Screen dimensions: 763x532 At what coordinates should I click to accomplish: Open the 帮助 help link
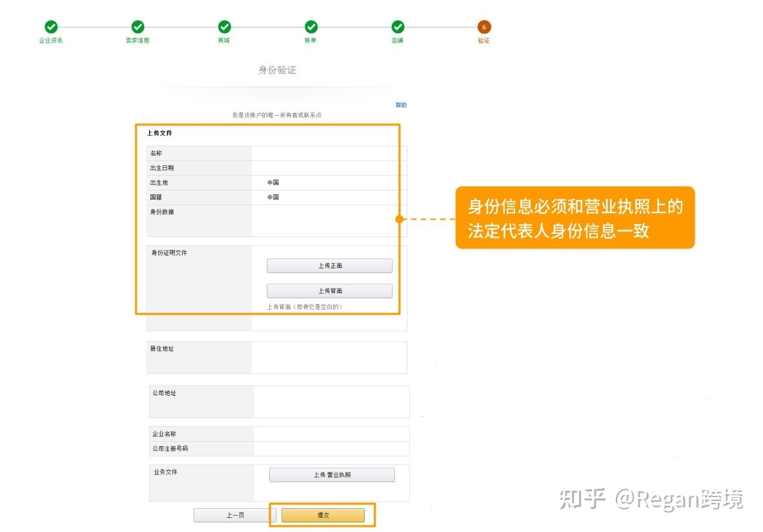pos(402,105)
